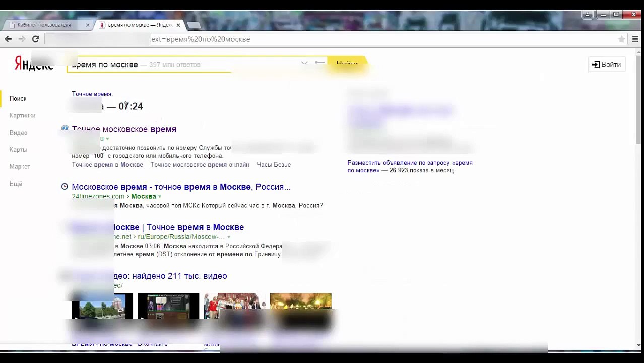Viewport: 644px width, 363px height.
Task: Open the new tab button
Action: (x=194, y=25)
